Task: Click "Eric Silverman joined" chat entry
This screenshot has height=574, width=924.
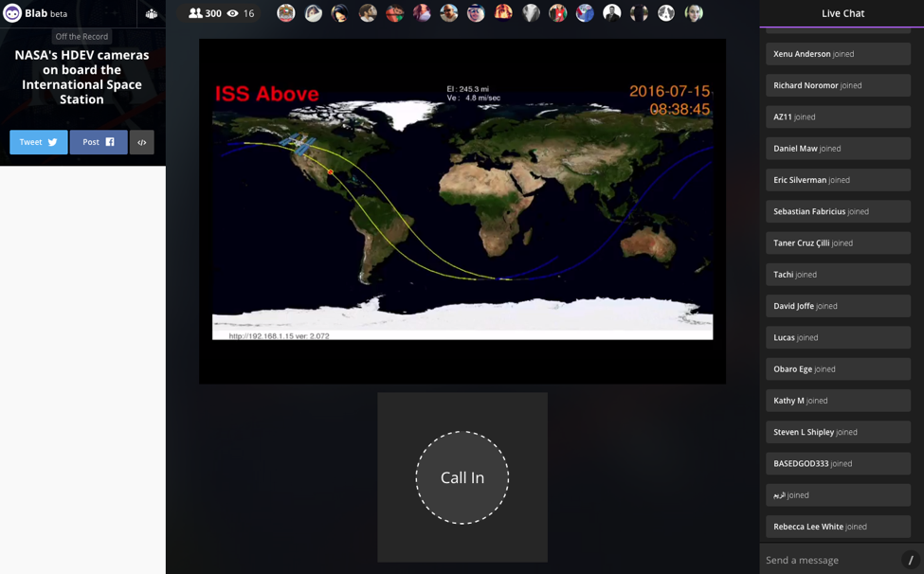Action: pos(838,180)
